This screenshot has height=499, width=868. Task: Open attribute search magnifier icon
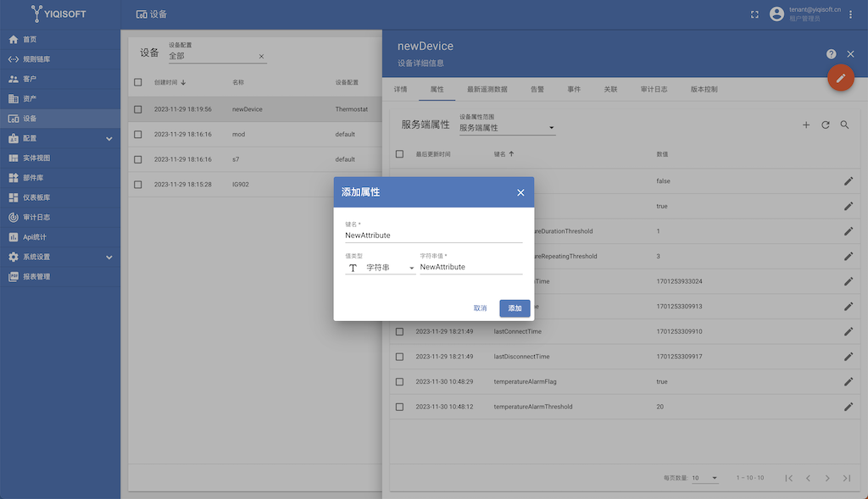tap(844, 125)
